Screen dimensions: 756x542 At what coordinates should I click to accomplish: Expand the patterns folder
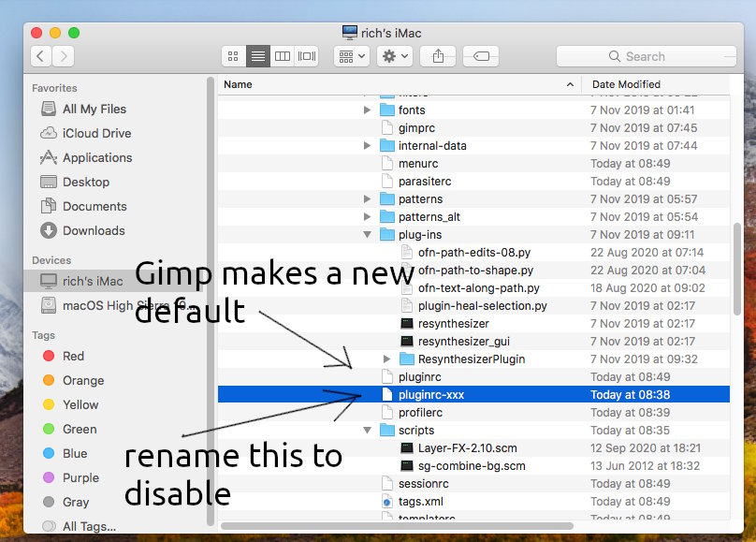367,199
